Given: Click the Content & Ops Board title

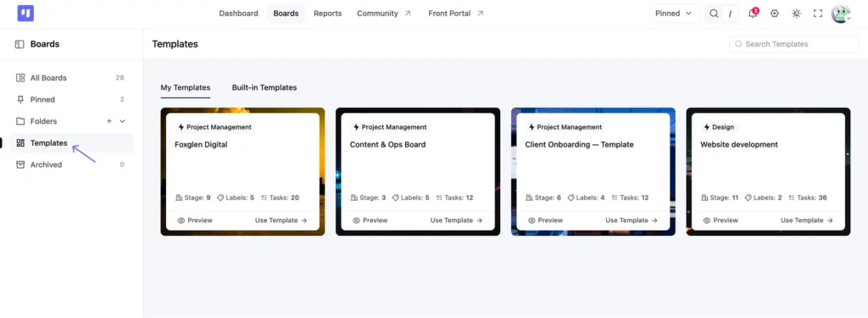Looking at the screenshot, I should 387,145.
